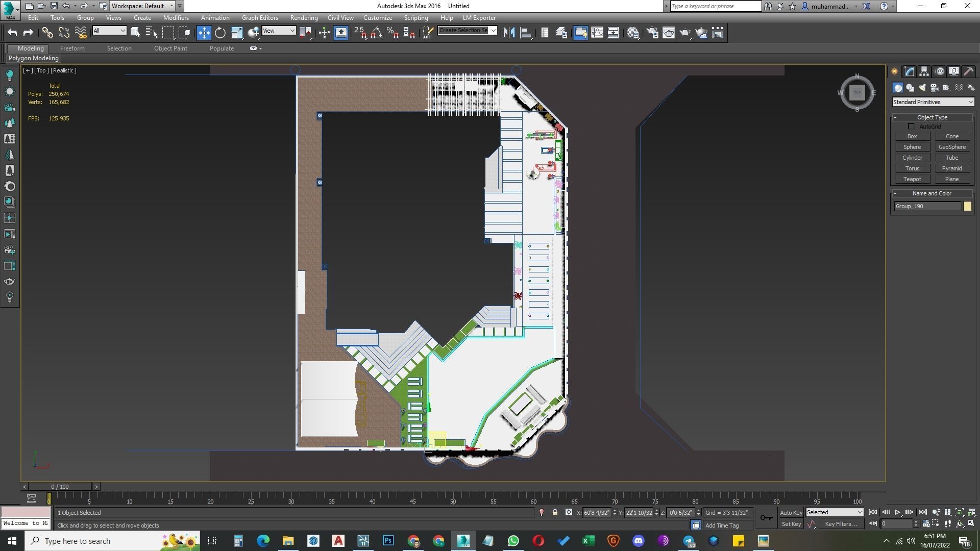
Task: Open the Civil View menu
Action: (x=340, y=18)
